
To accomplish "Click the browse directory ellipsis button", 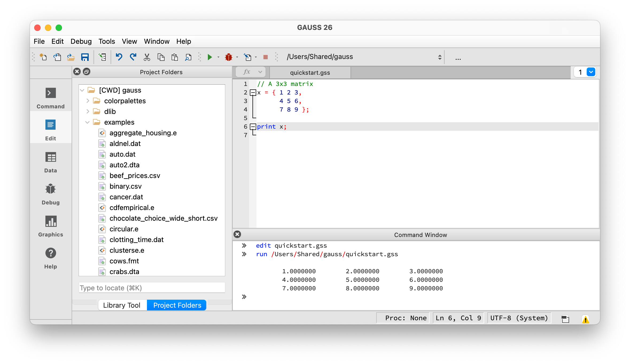I will click(458, 58).
